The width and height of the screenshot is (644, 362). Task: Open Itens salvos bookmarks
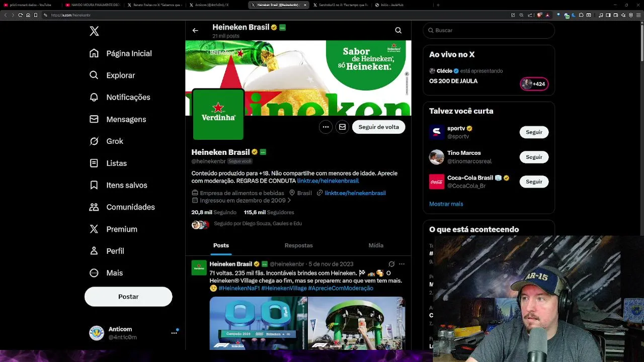[118, 185]
